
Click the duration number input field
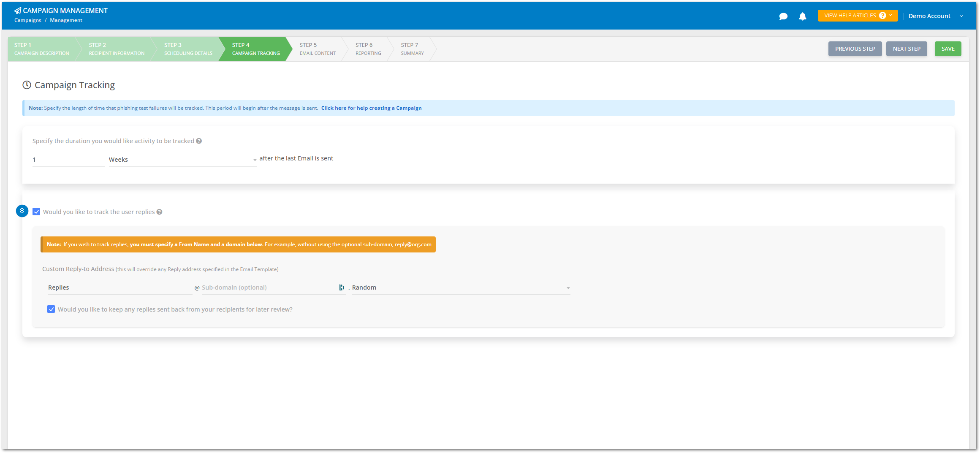pyautogui.click(x=68, y=160)
